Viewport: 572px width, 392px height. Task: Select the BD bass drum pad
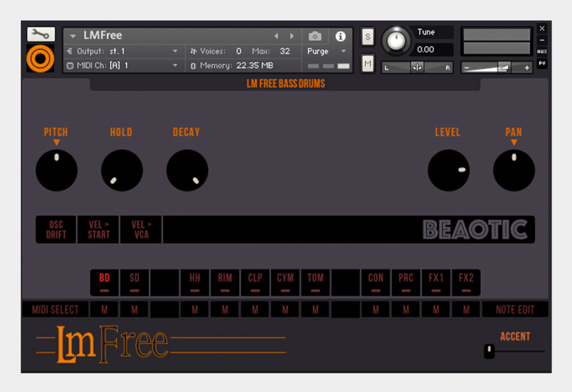(x=104, y=282)
